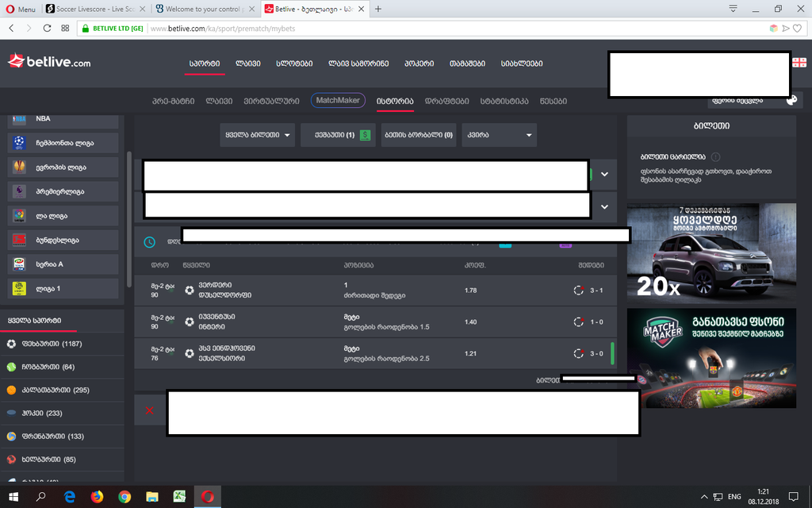Image resolution: width=812 pixels, height=508 pixels.
Task: Click the Opera icon in the taskbar
Action: [x=208, y=497]
